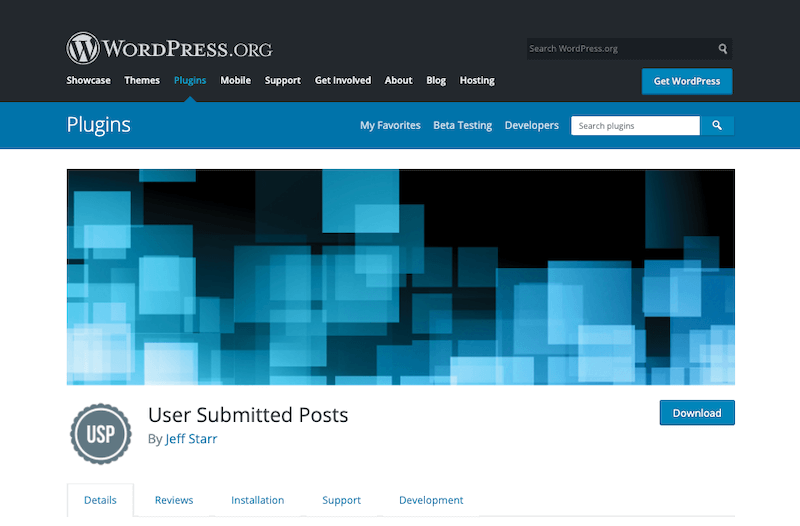Go to Hosting in the top navigation

[x=477, y=81]
